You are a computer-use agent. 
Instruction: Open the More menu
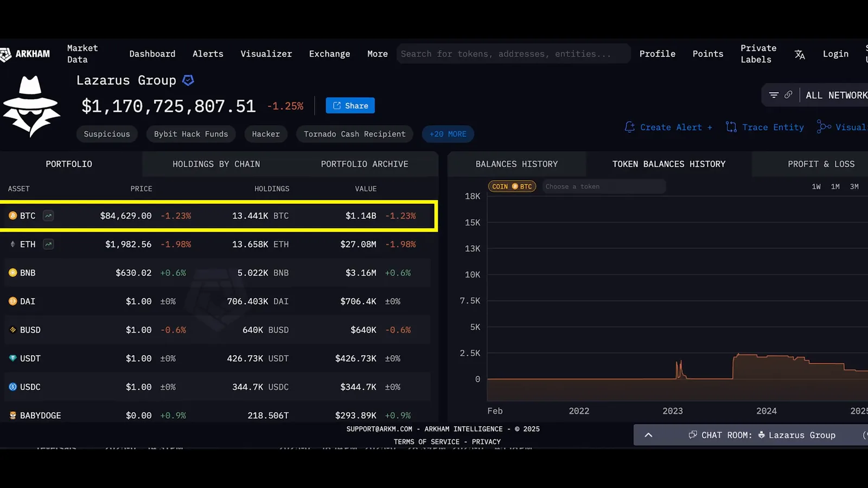point(378,54)
